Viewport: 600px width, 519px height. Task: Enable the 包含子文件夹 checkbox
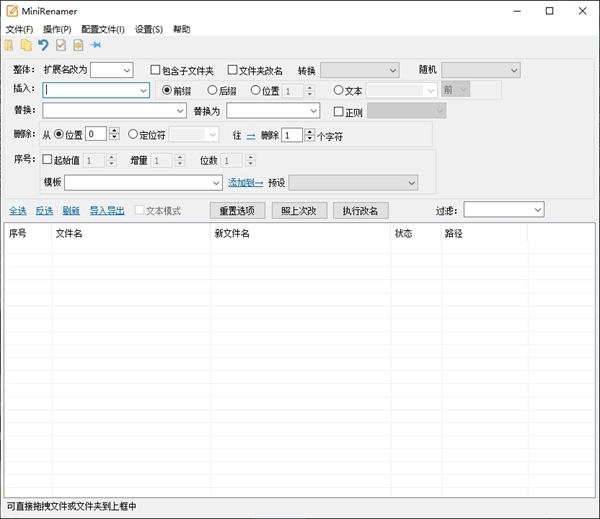coord(155,70)
